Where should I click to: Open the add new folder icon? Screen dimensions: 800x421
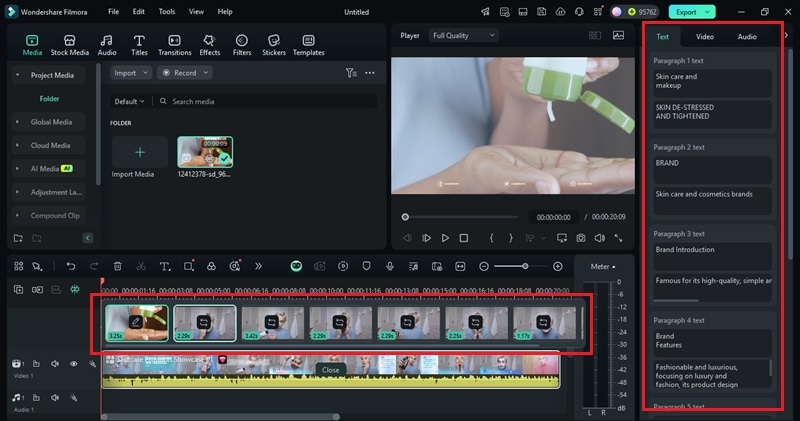tap(18, 238)
